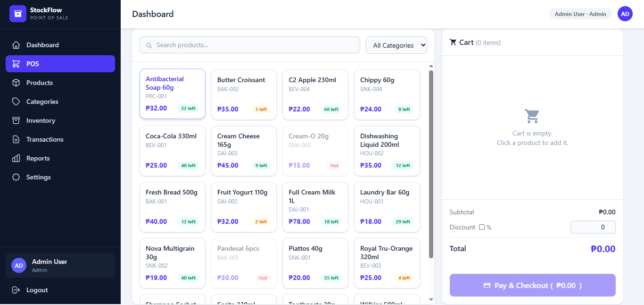The height and width of the screenshot is (305, 644).
Task: Click the out-of-stock Pandesal 6pcs card
Action: tap(244, 263)
